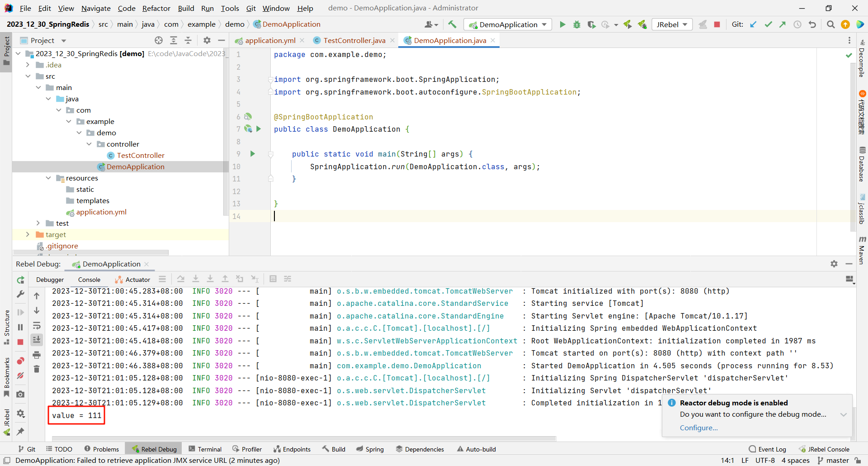Expand the test folder
Image resolution: width=868 pixels, height=466 pixels.
[38, 223]
